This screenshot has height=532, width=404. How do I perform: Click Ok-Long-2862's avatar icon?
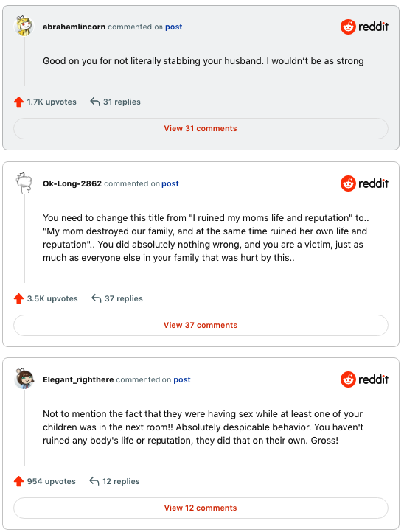(24, 183)
